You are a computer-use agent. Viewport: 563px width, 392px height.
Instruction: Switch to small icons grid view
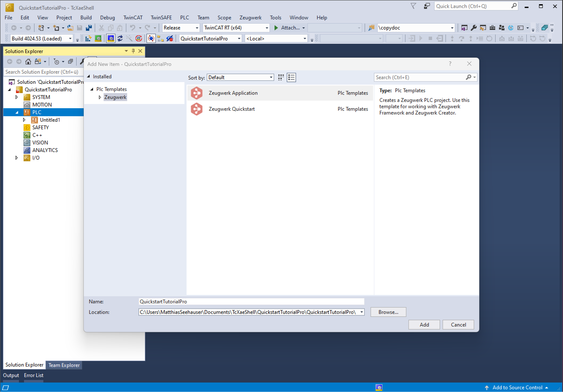click(281, 77)
